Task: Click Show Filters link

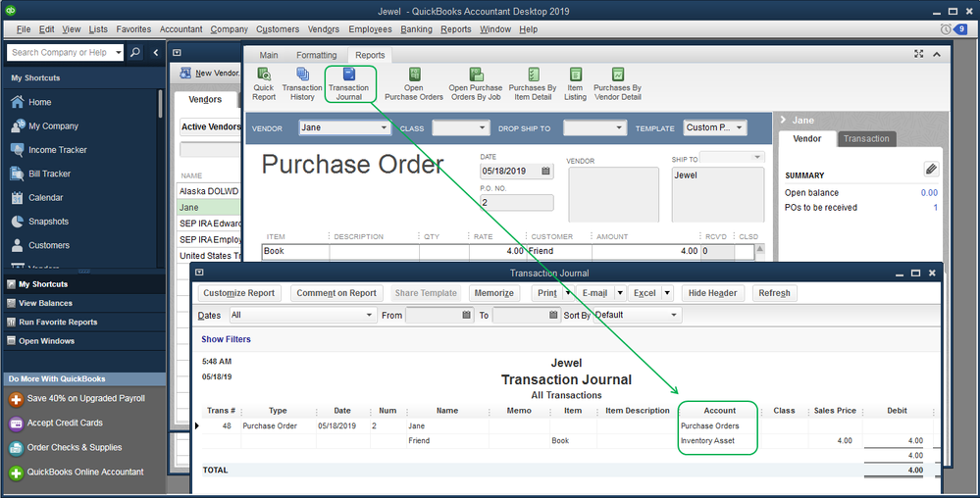Action: [226, 339]
